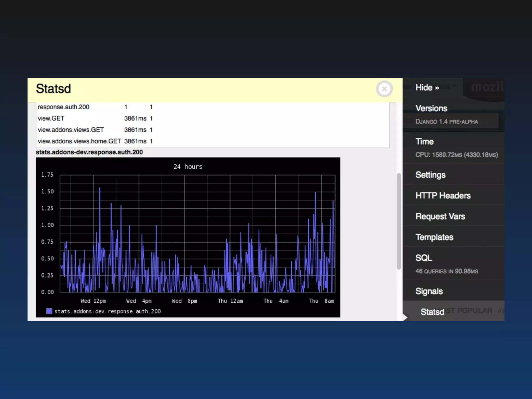
Task: Open the SQL queries panel
Action: coord(424,258)
